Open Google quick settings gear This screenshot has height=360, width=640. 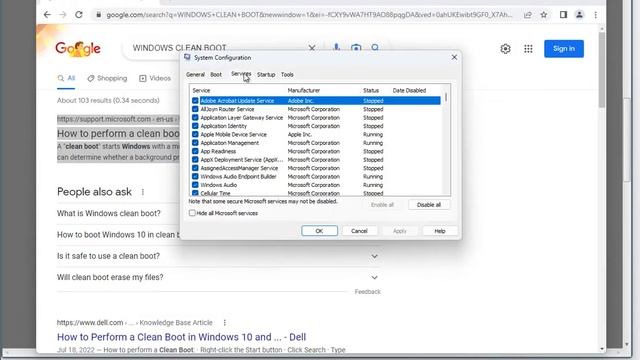[x=505, y=49]
